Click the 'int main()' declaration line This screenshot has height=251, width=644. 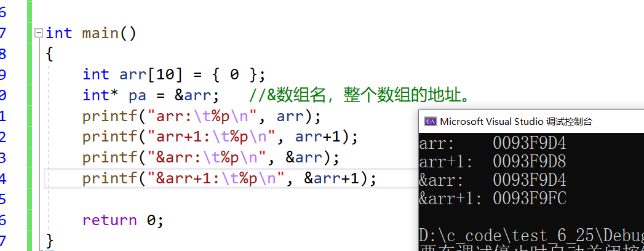[90, 33]
